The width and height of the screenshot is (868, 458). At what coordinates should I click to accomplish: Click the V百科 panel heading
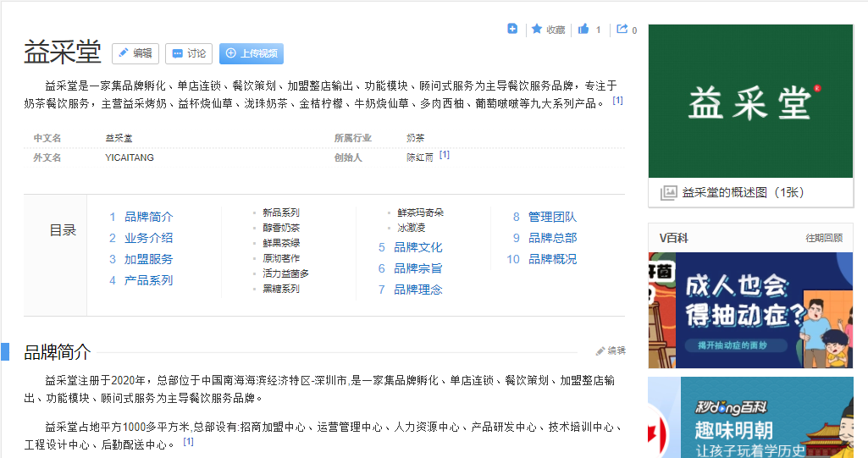click(673, 238)
